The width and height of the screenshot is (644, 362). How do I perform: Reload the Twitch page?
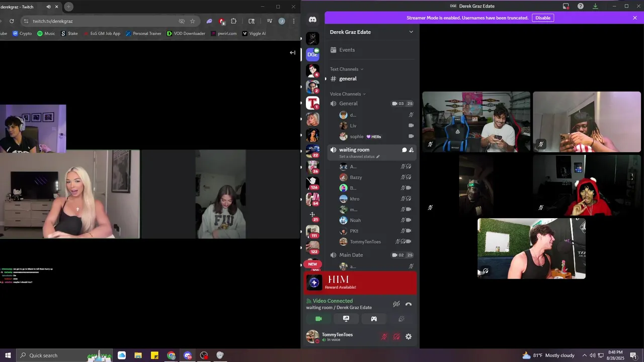12,21
